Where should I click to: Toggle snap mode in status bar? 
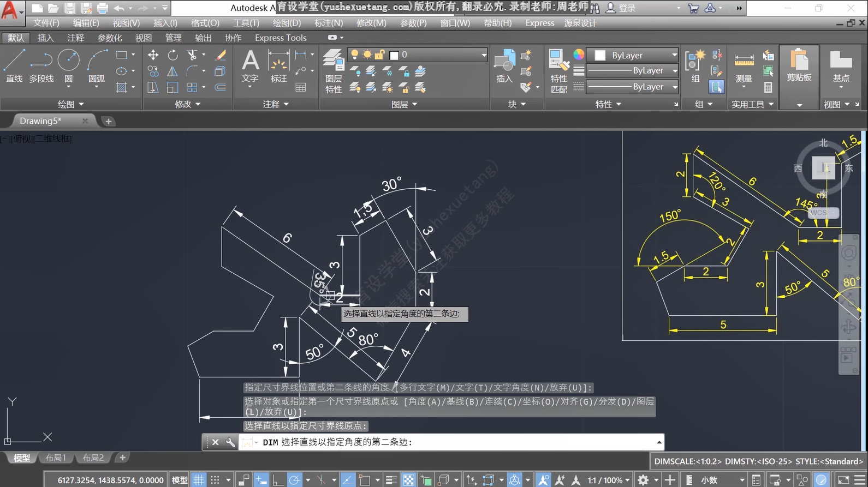[x=215, y=480]
